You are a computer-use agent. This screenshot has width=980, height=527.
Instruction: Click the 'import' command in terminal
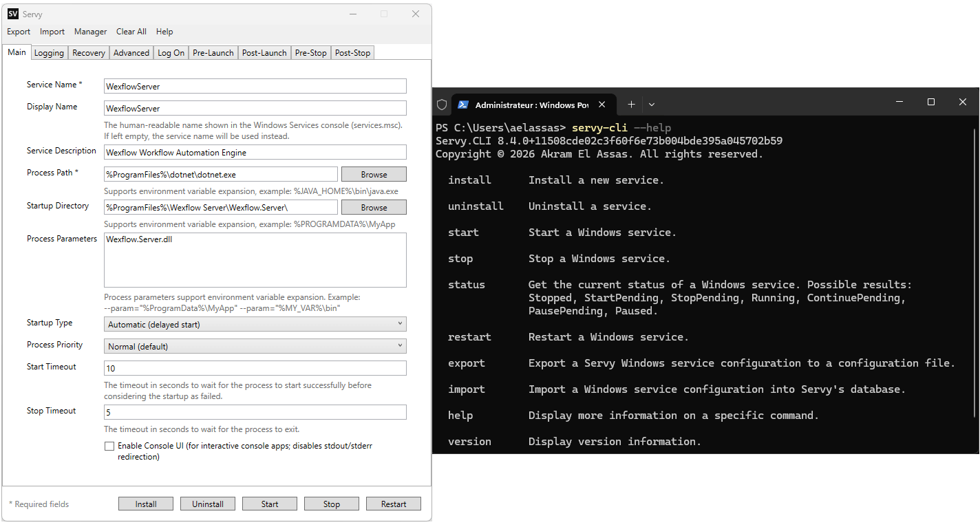[x=467, y=389]
